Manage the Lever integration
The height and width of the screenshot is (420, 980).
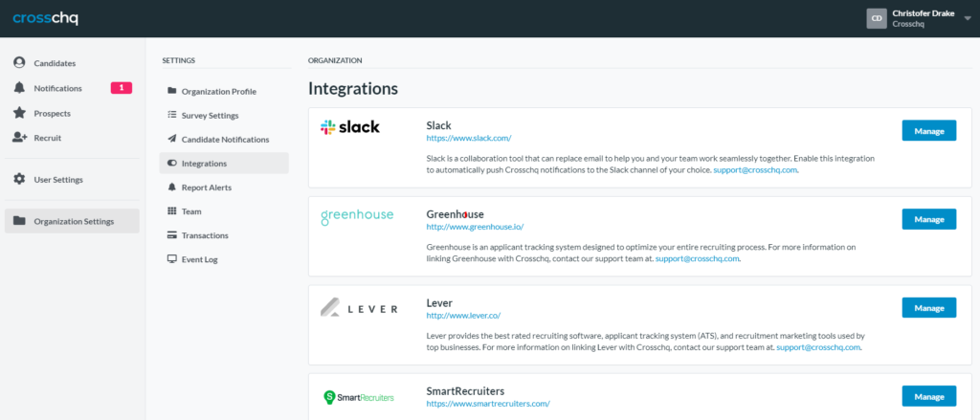928,308
